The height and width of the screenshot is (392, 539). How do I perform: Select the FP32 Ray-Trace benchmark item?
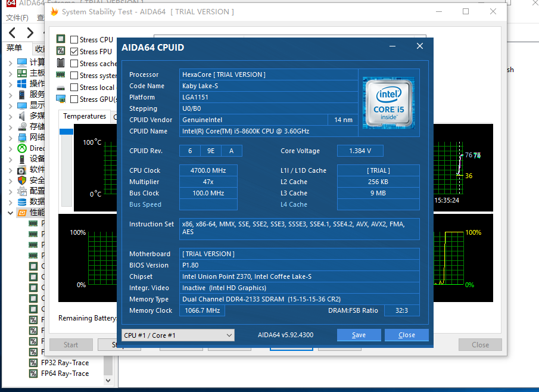64,362
